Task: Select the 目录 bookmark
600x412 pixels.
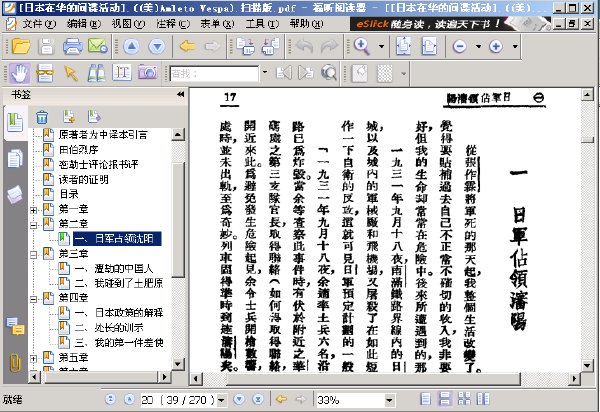Action: (69, 194)
